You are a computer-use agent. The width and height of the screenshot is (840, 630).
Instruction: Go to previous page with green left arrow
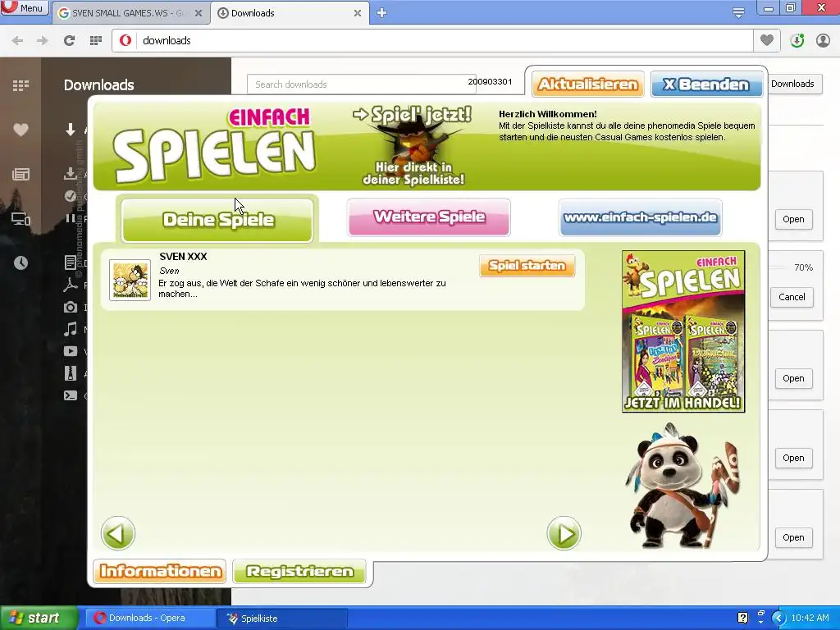118,533
